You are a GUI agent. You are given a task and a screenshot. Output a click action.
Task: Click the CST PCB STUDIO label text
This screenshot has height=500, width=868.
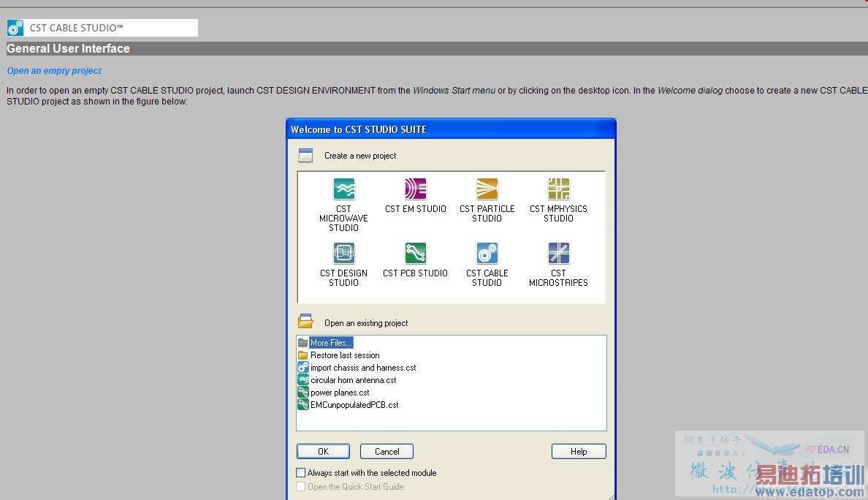415,273
